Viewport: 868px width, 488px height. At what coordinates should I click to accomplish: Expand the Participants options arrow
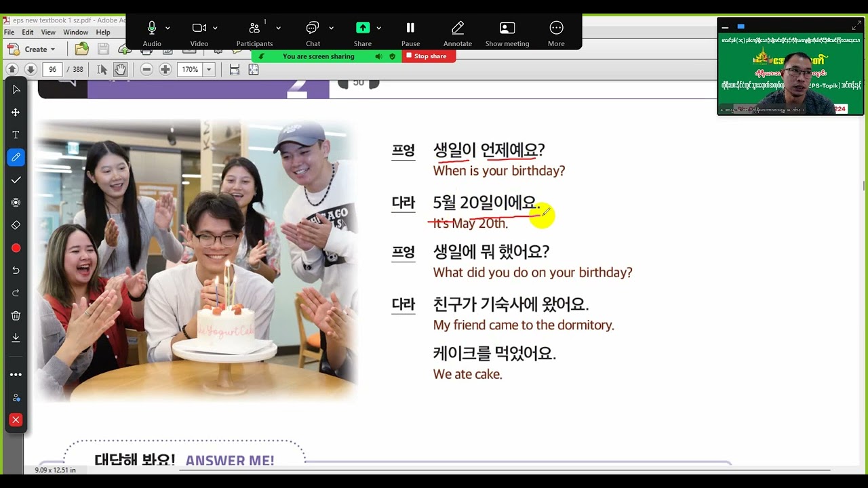click(278, 28)
